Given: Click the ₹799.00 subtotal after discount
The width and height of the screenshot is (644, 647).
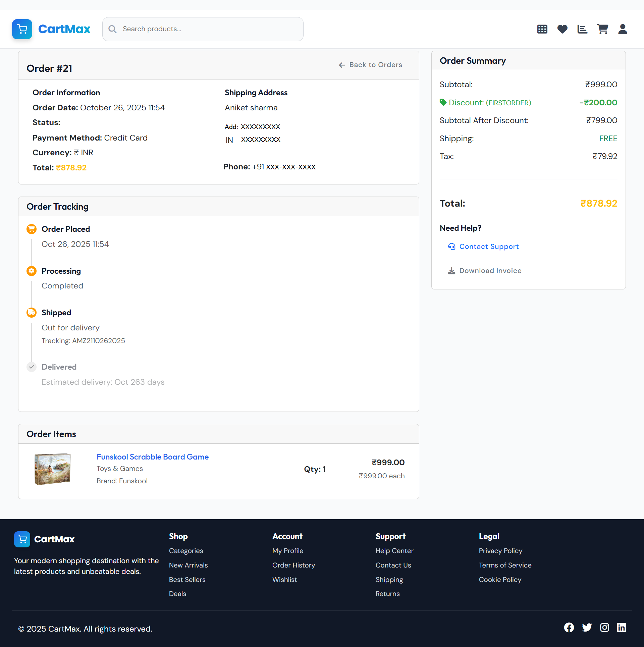Looking at the screenshot, I should [x=601, y=121].
